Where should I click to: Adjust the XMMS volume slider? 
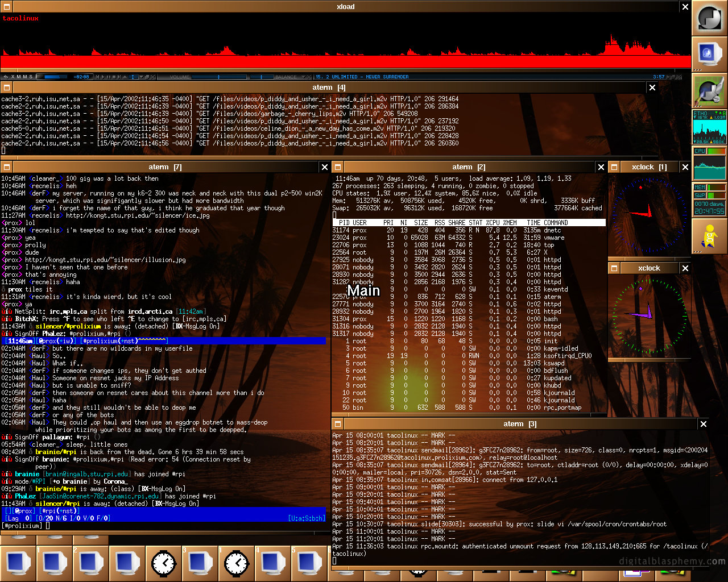tap(218, 77)
